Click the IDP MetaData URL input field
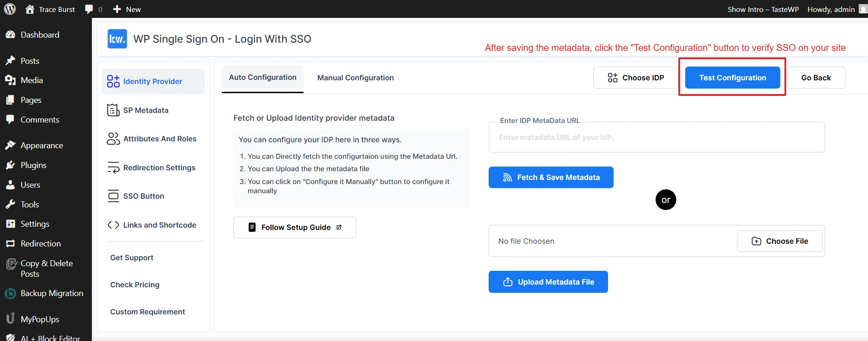This screenshot has width=868, height=341. pos(657,137)
